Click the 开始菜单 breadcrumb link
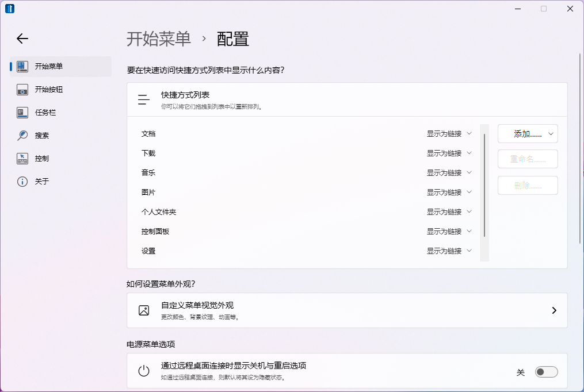This screenshot has height=392, width=584. tap(158, 39)
